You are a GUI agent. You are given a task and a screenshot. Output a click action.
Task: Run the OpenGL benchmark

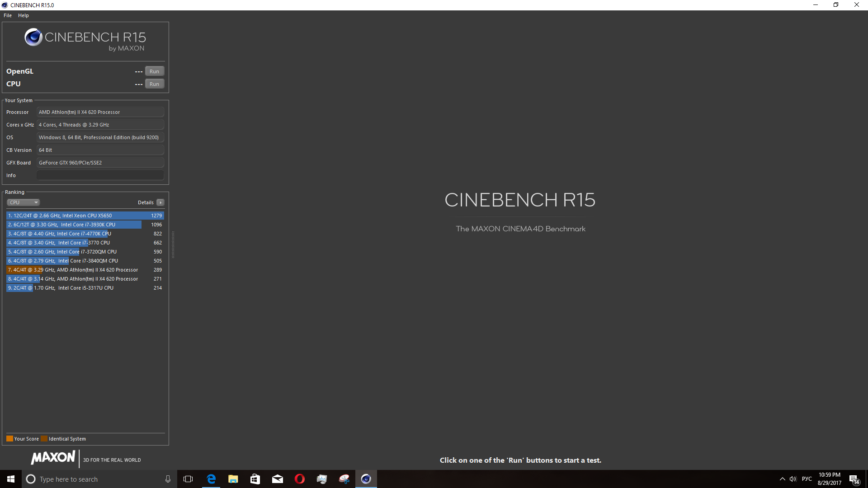pos(154,71)
